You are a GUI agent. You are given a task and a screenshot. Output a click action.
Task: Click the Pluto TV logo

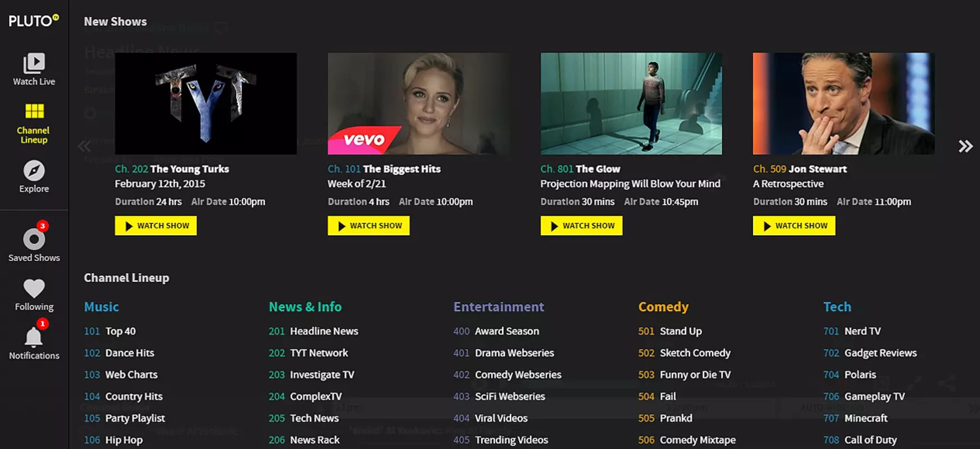[34, 21]
